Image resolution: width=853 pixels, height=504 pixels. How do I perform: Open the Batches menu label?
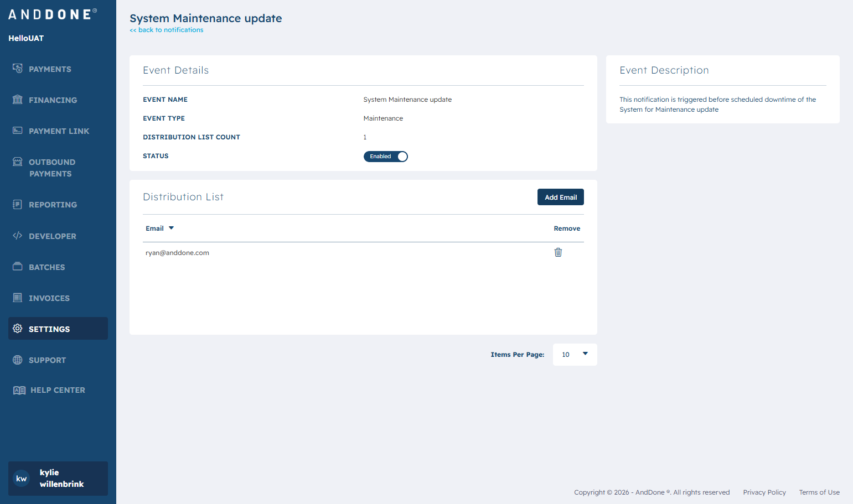pyautogui.click(x=47, y=267)
